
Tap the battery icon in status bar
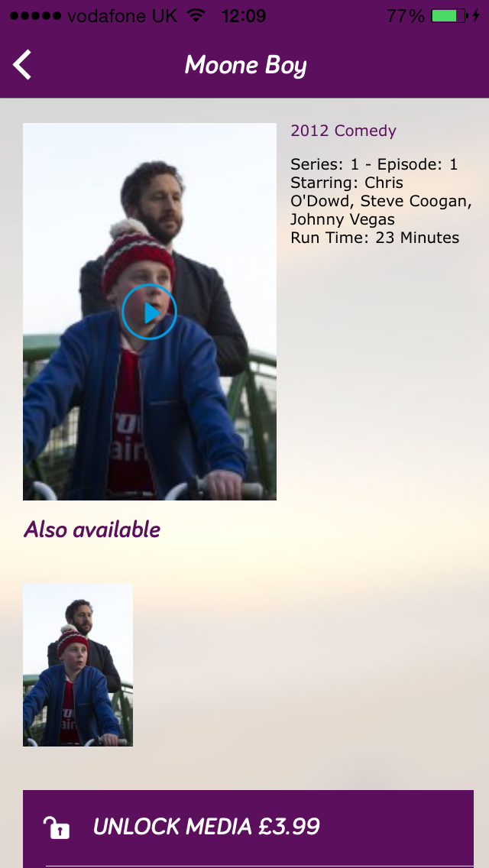(449, 15)
